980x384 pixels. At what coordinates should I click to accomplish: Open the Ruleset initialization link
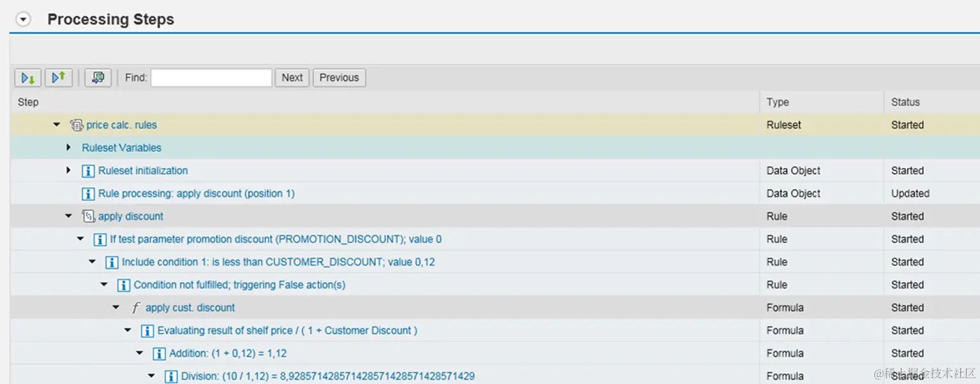coord(143,171)
